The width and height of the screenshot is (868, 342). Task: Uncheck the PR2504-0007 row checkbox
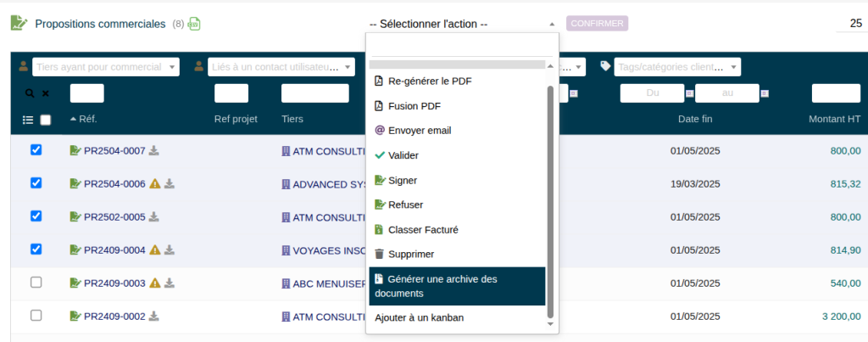click(36, 150)
